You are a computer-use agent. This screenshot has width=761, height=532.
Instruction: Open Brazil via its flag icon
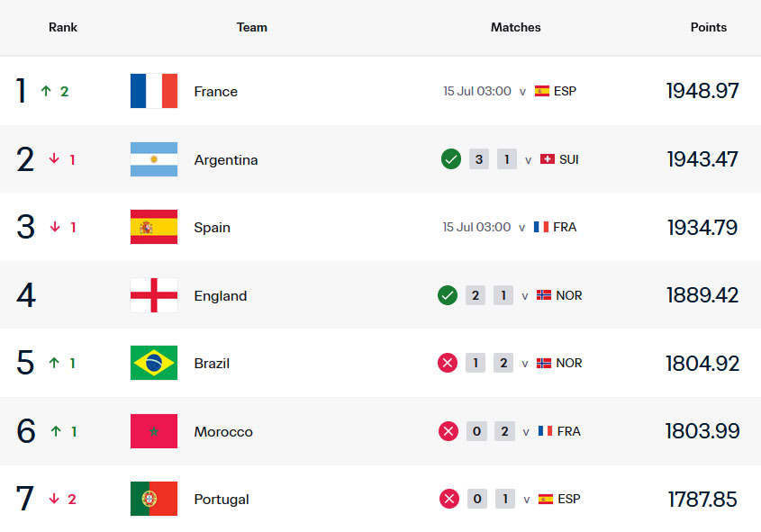tap(154, 363)
